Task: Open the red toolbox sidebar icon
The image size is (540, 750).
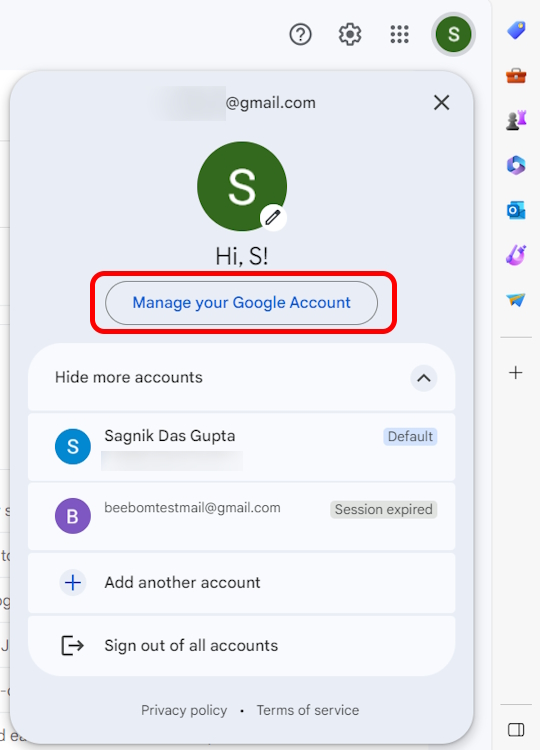Action: [x=516, y=76]
